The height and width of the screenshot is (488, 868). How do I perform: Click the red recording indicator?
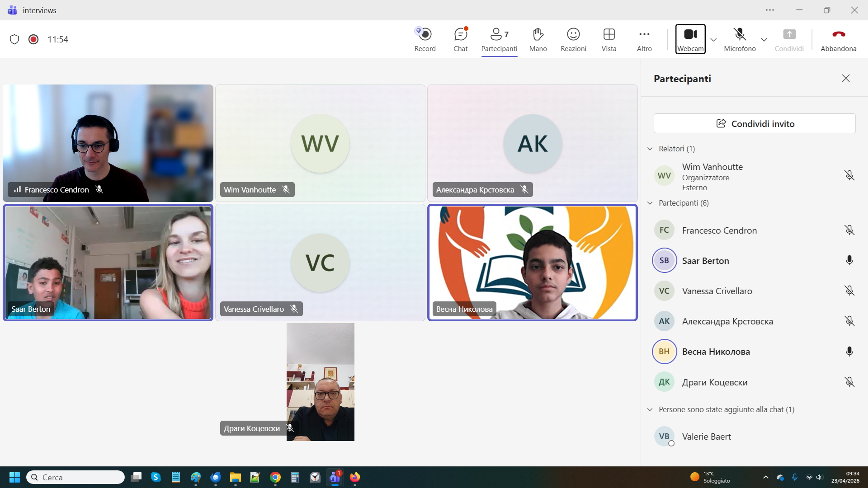point(33,39)
